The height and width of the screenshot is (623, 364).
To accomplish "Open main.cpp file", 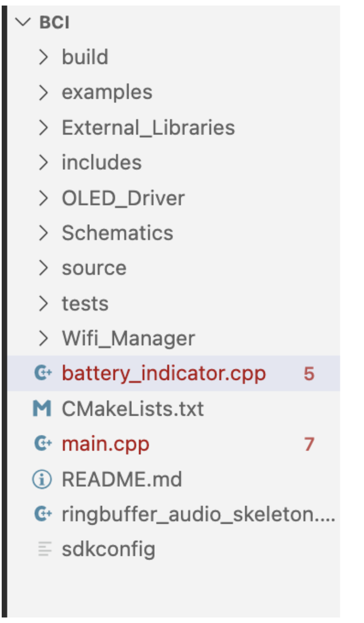I will coord(105,444).
